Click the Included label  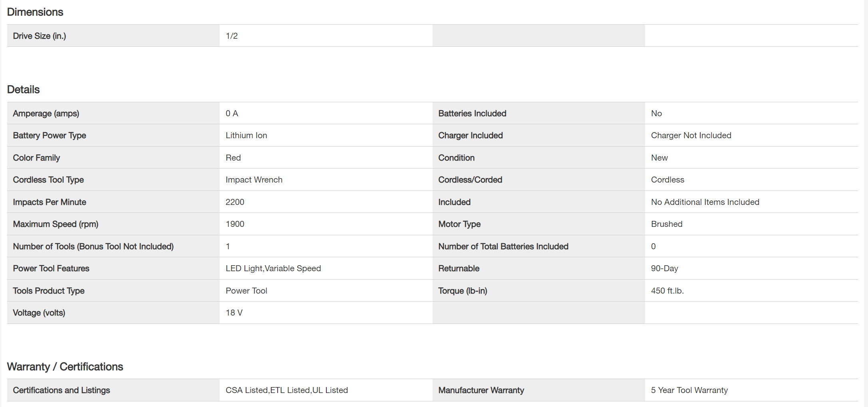click(455, 202)
